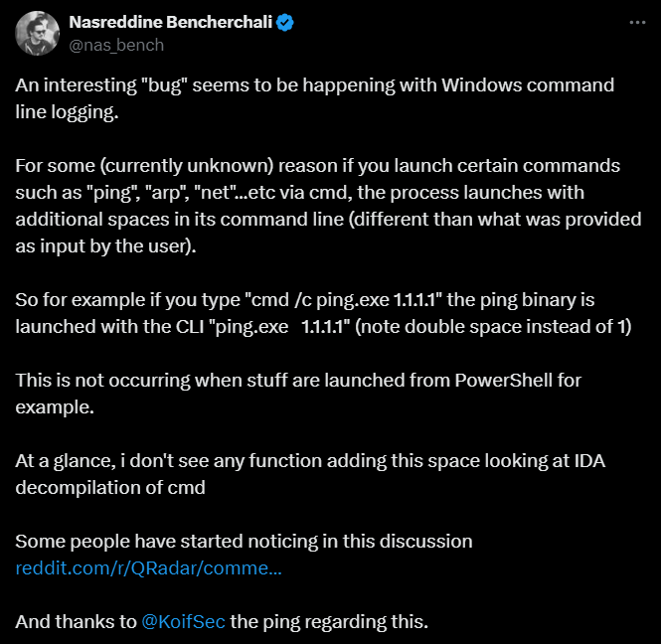Click the line 'Some people have started noticing'
The width and height of the screenshot is (661, 644).
pyautogui.click(x=244, y=542)
